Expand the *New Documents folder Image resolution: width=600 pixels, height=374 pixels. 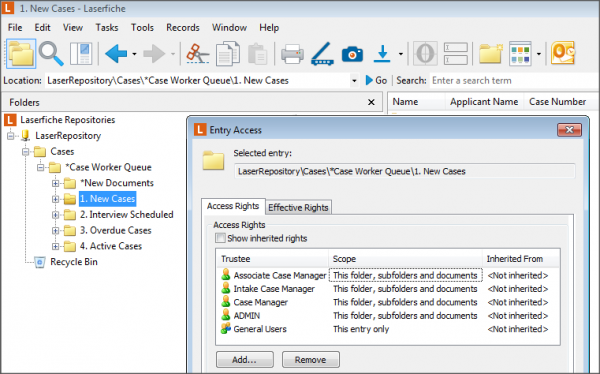tap(55, 183)
